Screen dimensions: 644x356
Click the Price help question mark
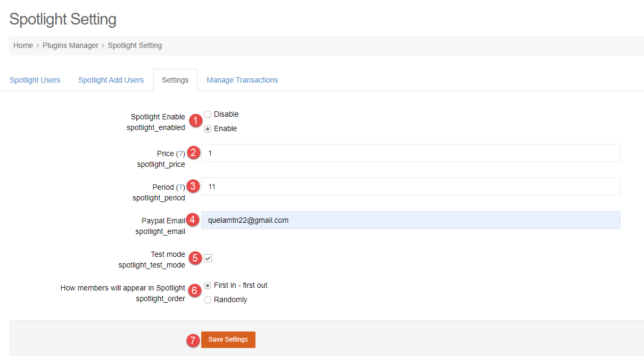(180, 153)
